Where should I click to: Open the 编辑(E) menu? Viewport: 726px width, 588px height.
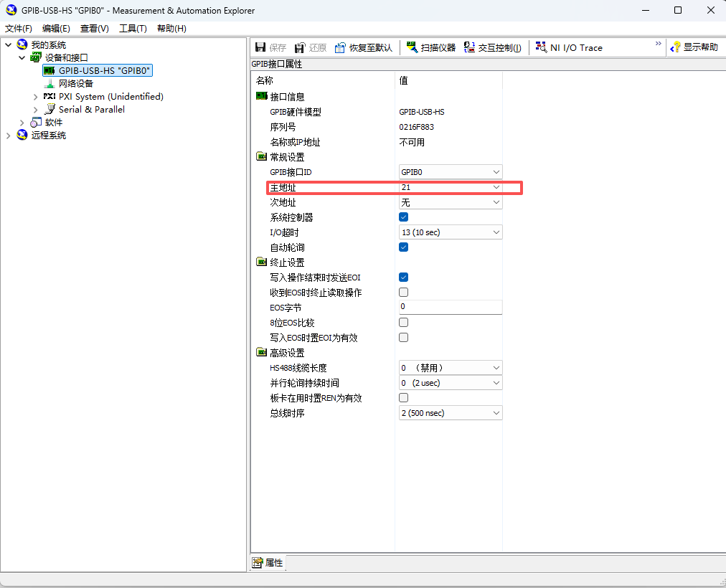56,29
